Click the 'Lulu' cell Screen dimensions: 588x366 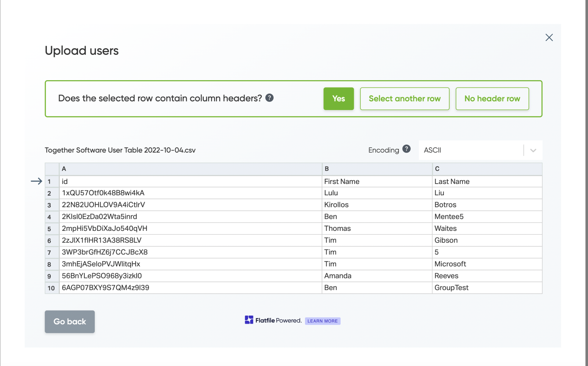click(x=377, y=193)
